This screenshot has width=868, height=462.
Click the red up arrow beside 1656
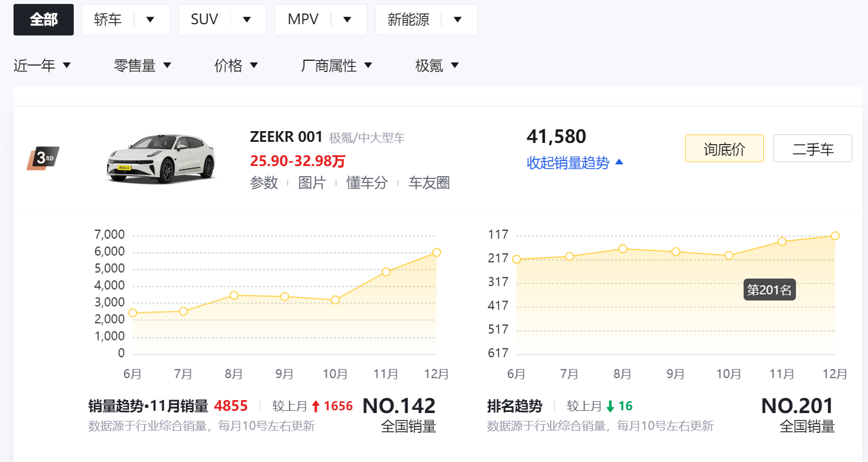316,406
